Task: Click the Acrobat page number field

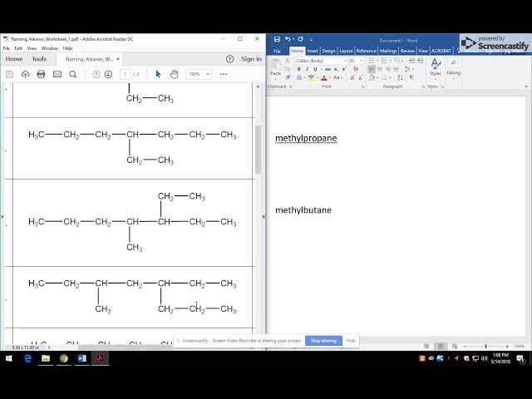Action: click(125, 74)
